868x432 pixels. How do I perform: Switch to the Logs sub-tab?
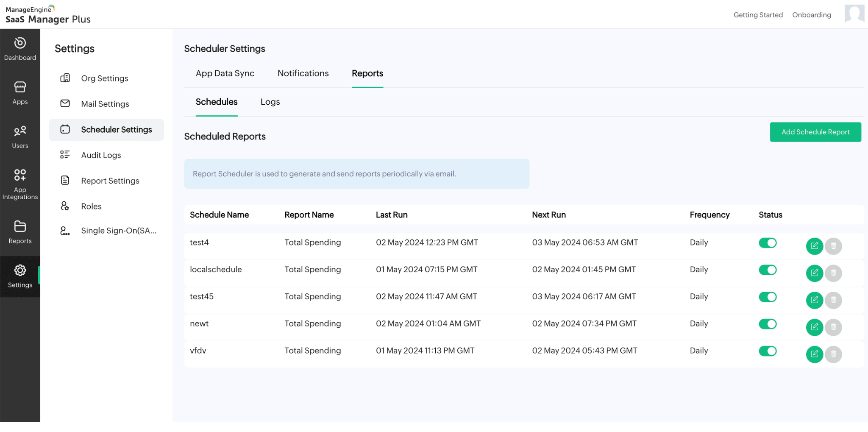pyautogui.click(x=270, y=102)
